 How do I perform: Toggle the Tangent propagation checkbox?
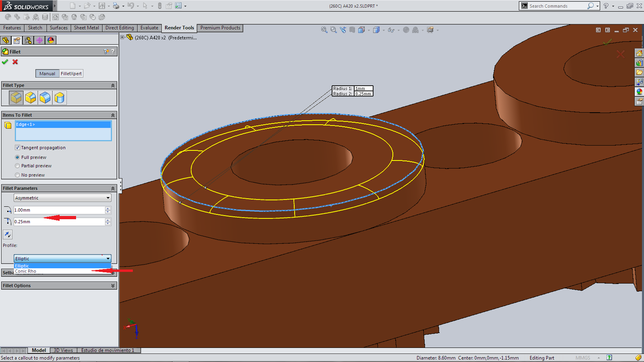17,148
